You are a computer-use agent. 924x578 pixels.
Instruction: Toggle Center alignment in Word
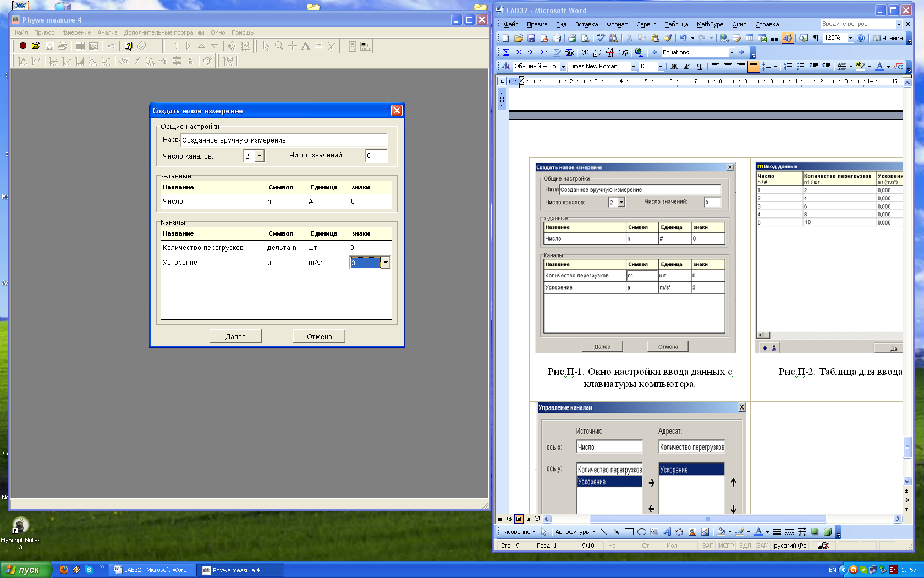point(728,67)
